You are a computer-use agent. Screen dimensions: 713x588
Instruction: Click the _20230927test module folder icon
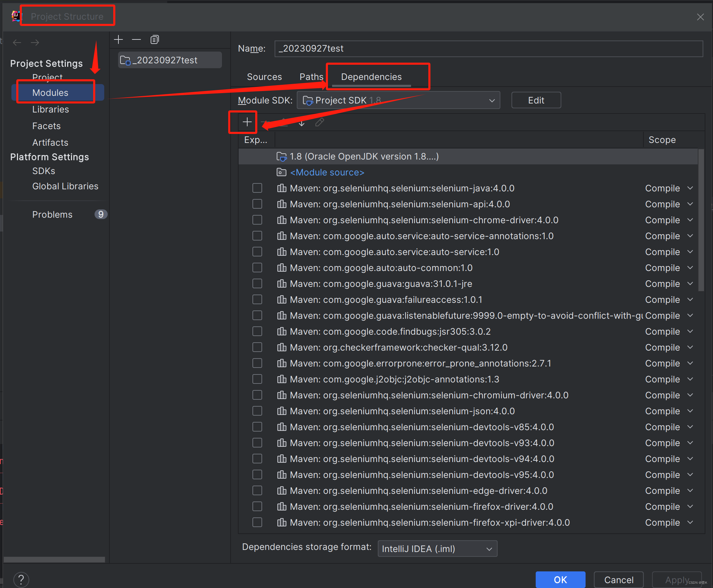click(125, 61)
